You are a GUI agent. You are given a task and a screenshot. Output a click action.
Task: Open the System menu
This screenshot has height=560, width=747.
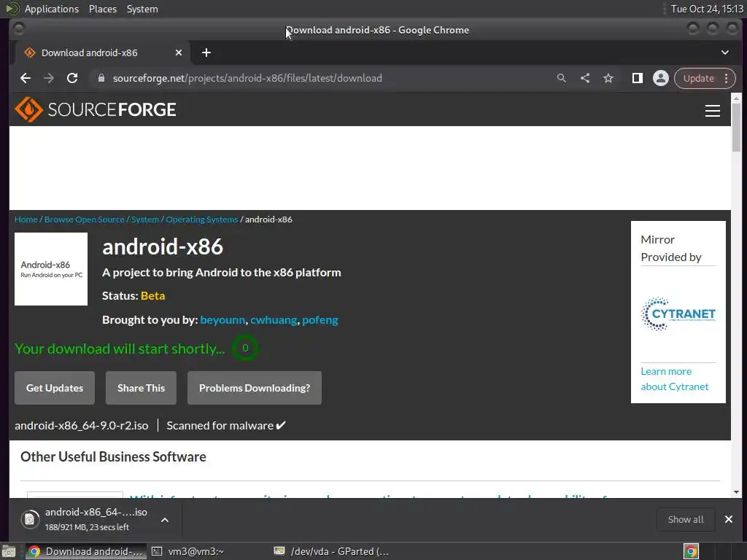click(142, 9)
